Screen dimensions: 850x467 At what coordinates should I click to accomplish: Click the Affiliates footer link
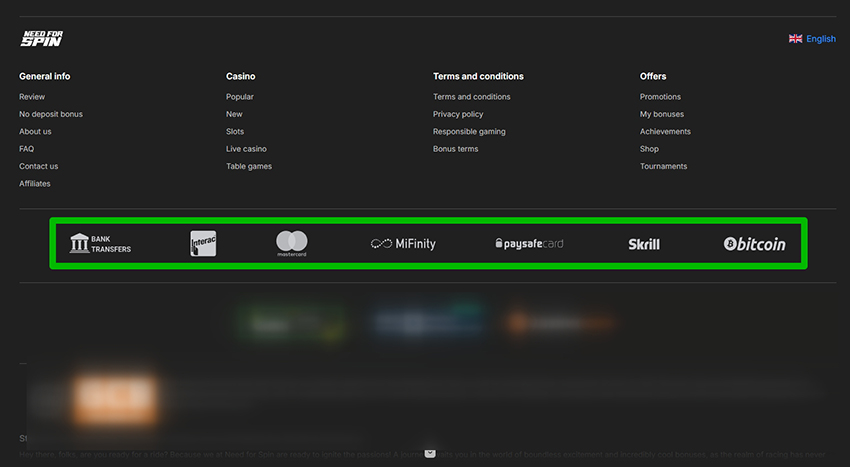(x=34, y=184)
